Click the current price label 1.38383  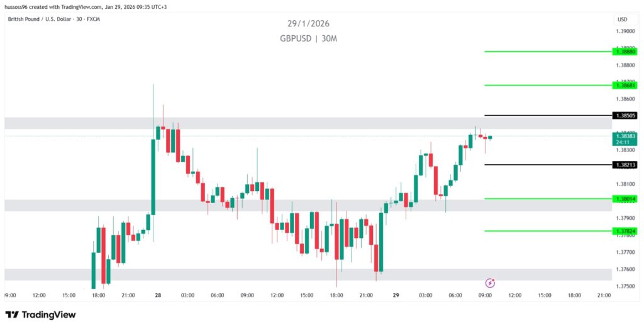625,136
